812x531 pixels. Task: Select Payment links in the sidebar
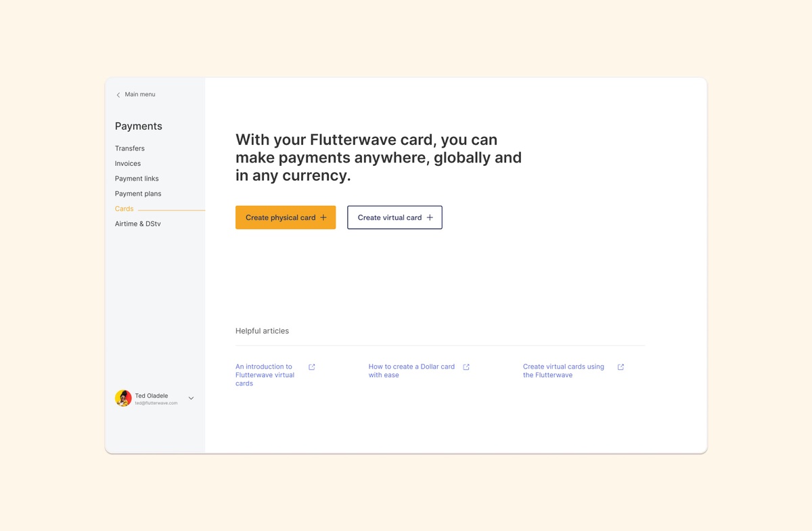pos(137,179)
